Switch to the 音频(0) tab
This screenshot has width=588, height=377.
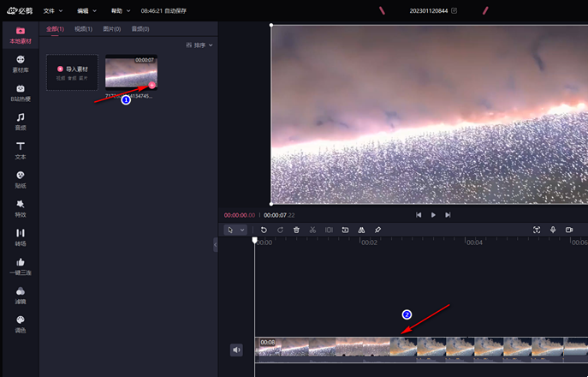(140, 29)
